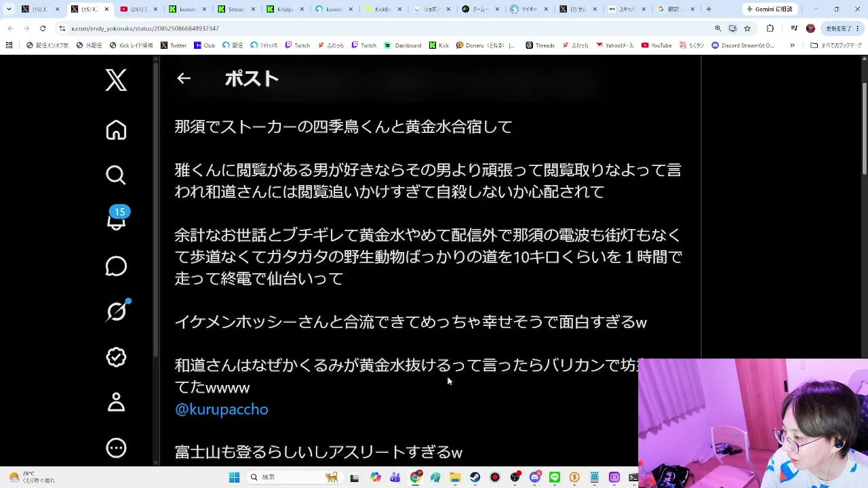The image size is (868, 488).
Task: Open the すべてのブックマーク folder
Action: (x=836, y=45)
